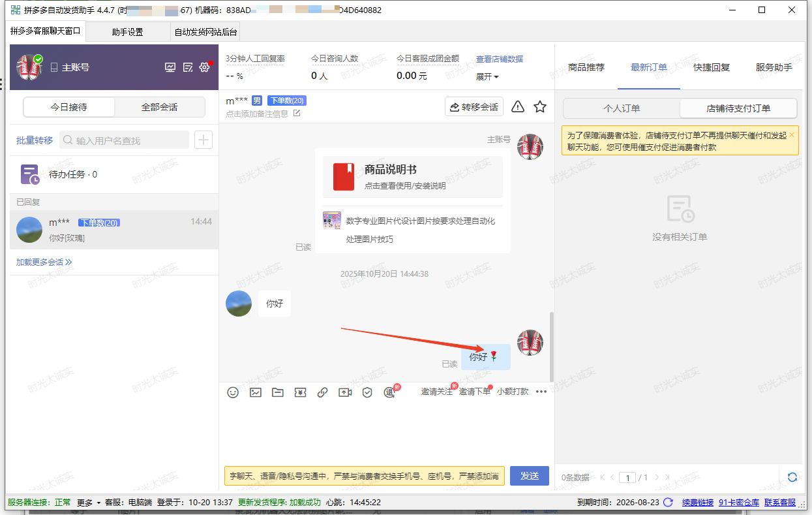The width and height of the screenshot is (812, 515).
Task: Click the main account shoe avatar
Action: [x=29, y=67]
